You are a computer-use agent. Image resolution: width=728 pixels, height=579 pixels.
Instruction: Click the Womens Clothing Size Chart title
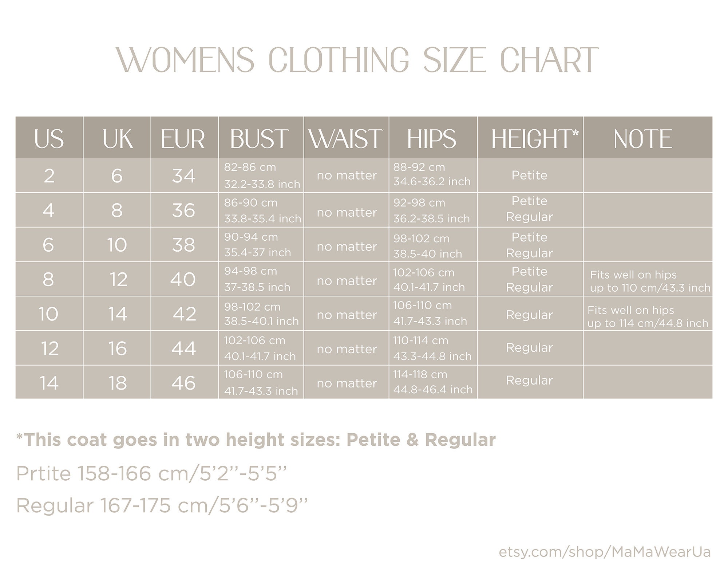[357, 60]
